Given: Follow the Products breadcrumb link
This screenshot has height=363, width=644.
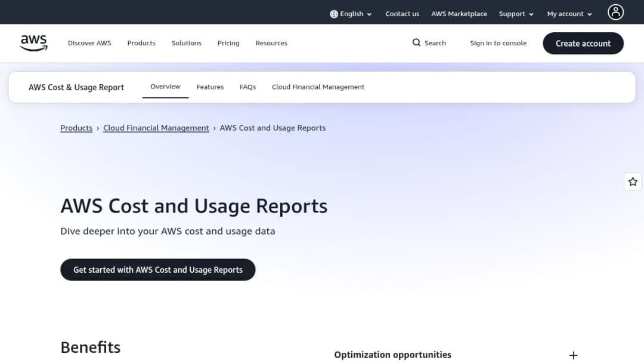Looking at the screenshot, I should pyautogui.click(x=76, y=128).
